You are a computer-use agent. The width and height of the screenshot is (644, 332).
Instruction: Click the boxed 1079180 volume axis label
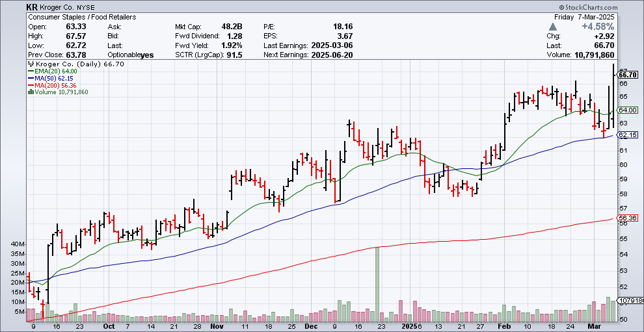tap(630, 301)
